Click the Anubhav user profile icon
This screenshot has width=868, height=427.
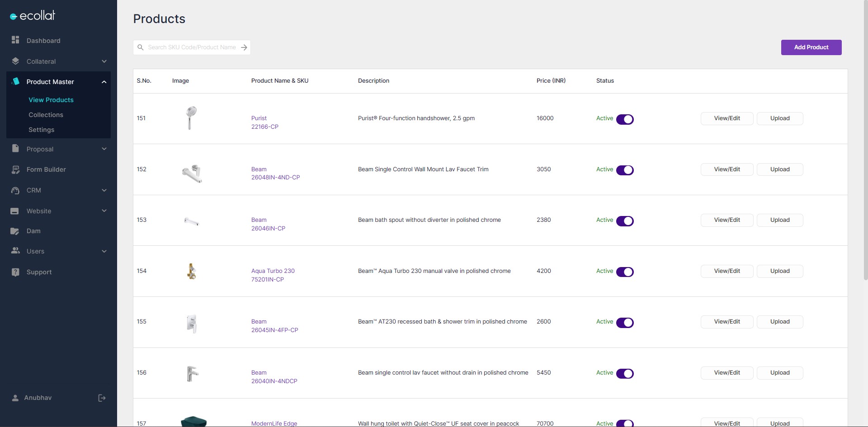pos(15,398)
